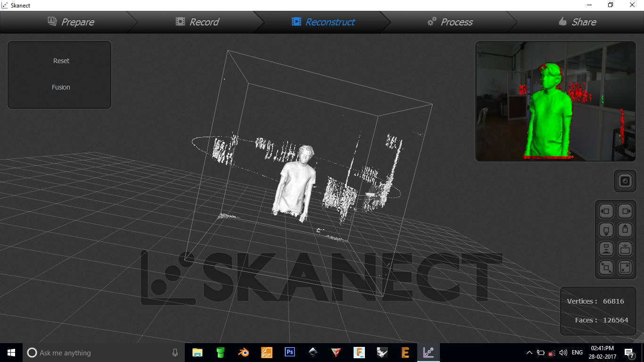Click the ENG language indicator
This screenshot has width=644, height=362.
[577, 353]
